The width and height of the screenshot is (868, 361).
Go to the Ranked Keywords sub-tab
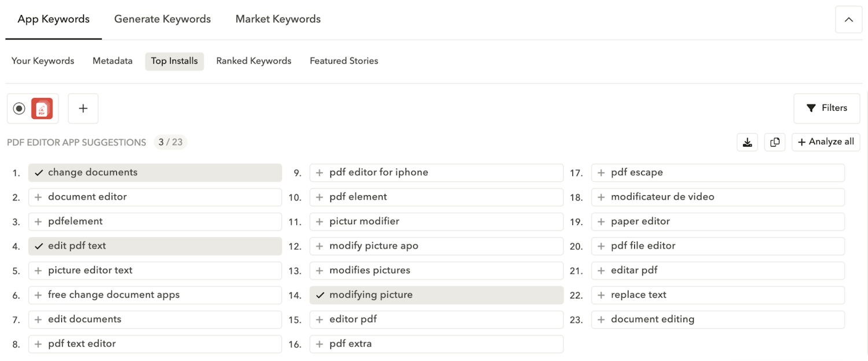[x=253, y=61]
